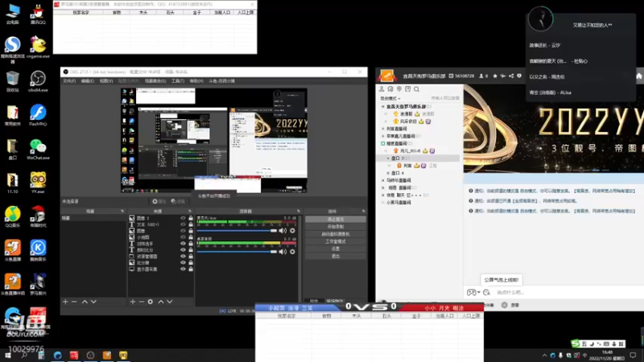Undock the 混音器 panel with its header icon
The height and width of the screenshot is (362, 644).
299,211
